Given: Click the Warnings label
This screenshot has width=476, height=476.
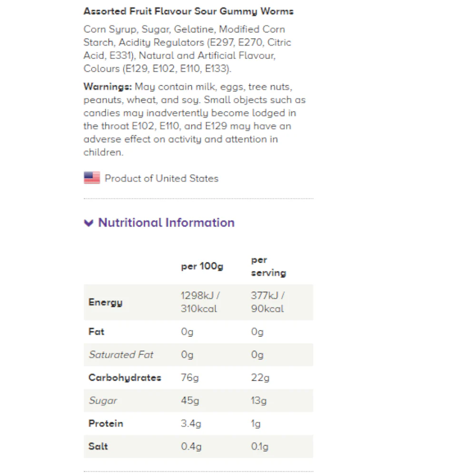Looking at the screenshot, I should click(108, 87).
